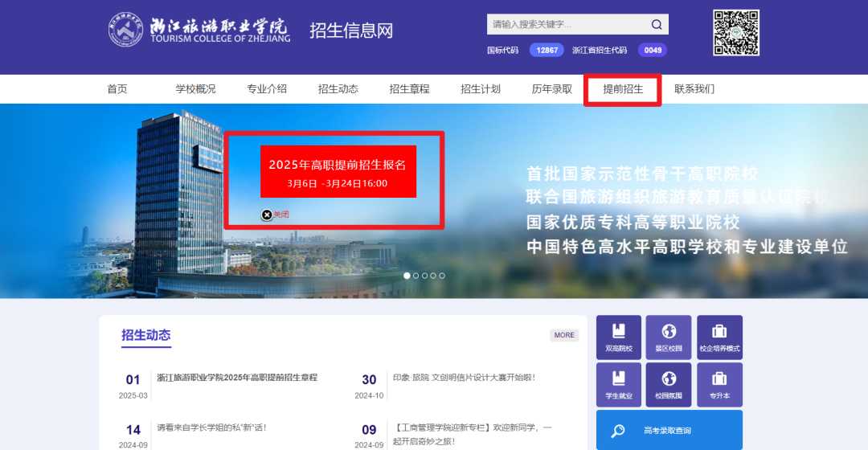The image size is (868, 450).
Task: Select the 联系我们 menu item
Action: click(x=694, y=89)
